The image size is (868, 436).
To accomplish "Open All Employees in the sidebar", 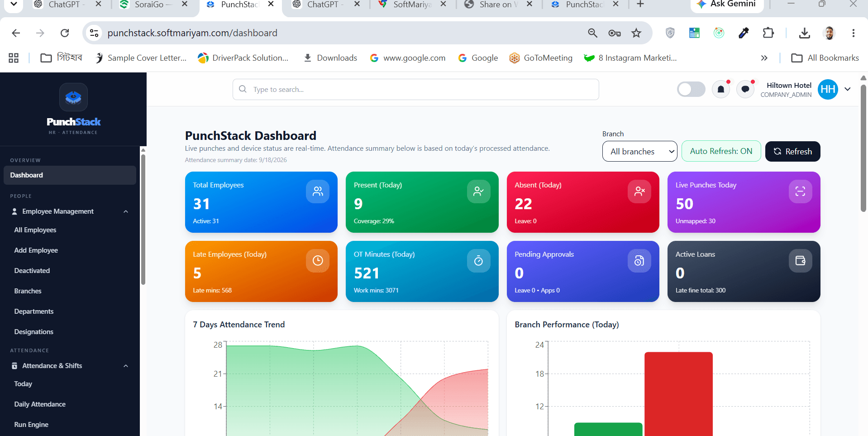I will (35, 230).
